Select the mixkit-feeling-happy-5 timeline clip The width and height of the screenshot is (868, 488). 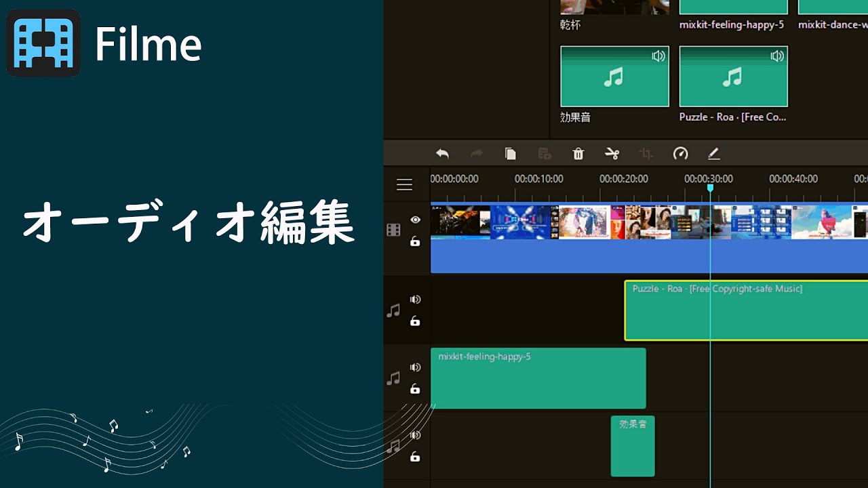(538, 378)
